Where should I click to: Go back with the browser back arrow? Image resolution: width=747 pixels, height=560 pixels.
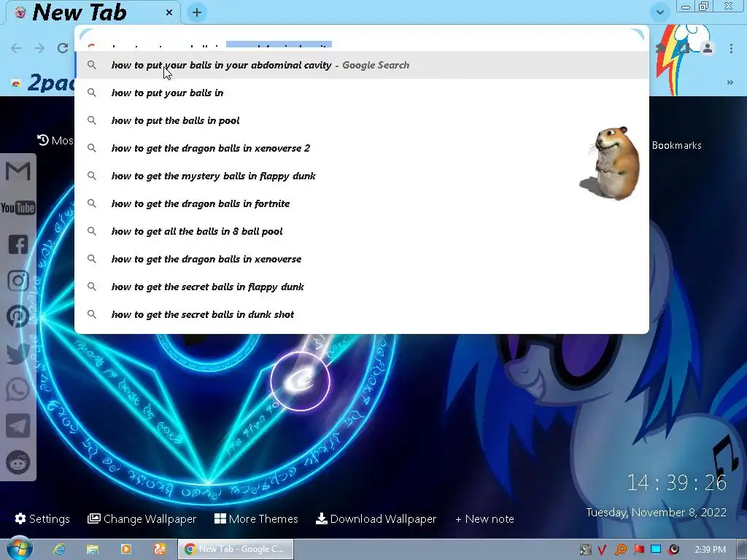click(x=16, y=48)
